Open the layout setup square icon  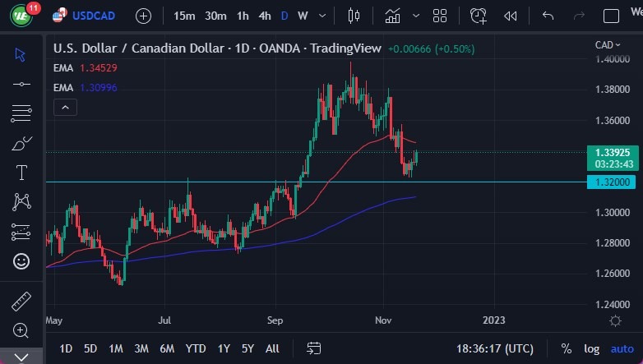pyautogui.click(x=611, y=16)
